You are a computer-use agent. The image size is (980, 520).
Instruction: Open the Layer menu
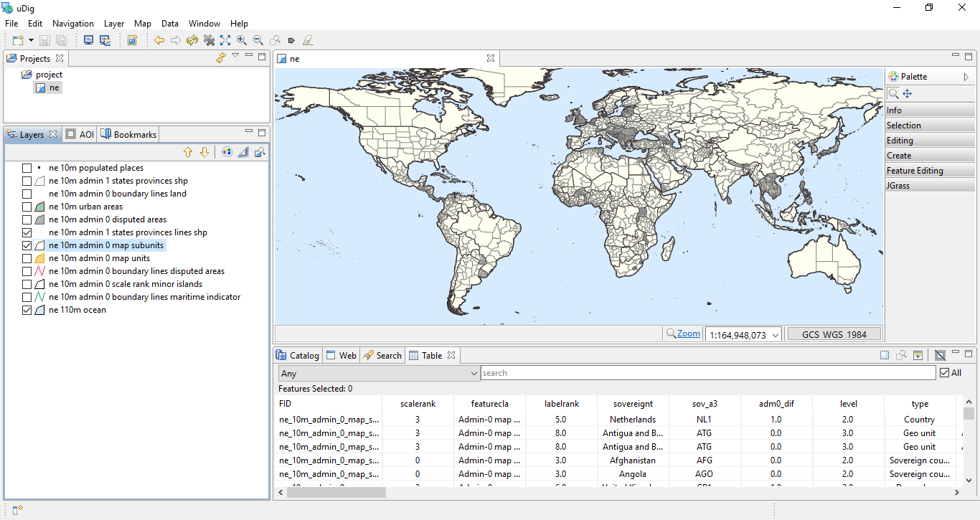(x=114, y=24)
